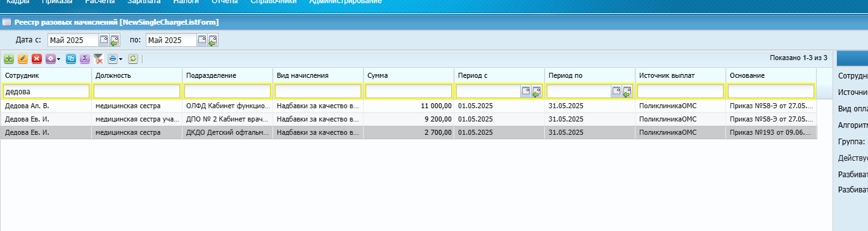This screenshot has height=231, width=868.
Task: Open the Print dropdown arrow
Action: point(120,59)
